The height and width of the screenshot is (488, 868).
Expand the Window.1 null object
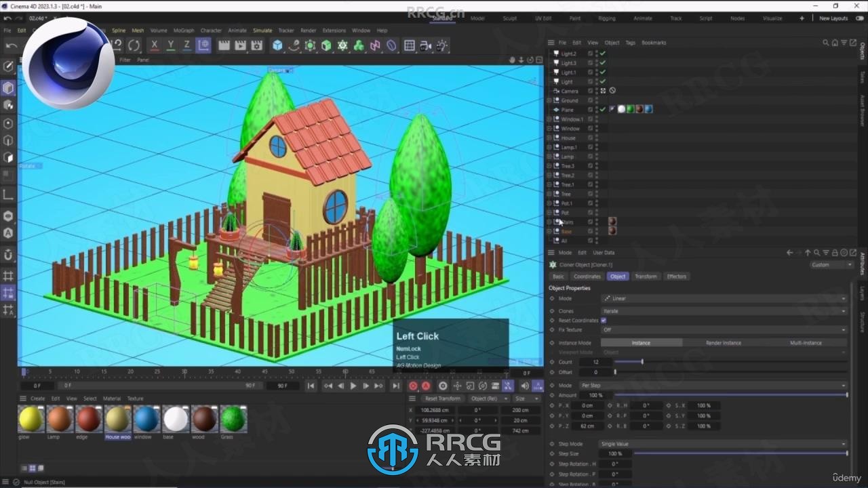pyautogui.click(x=550, y=119)
